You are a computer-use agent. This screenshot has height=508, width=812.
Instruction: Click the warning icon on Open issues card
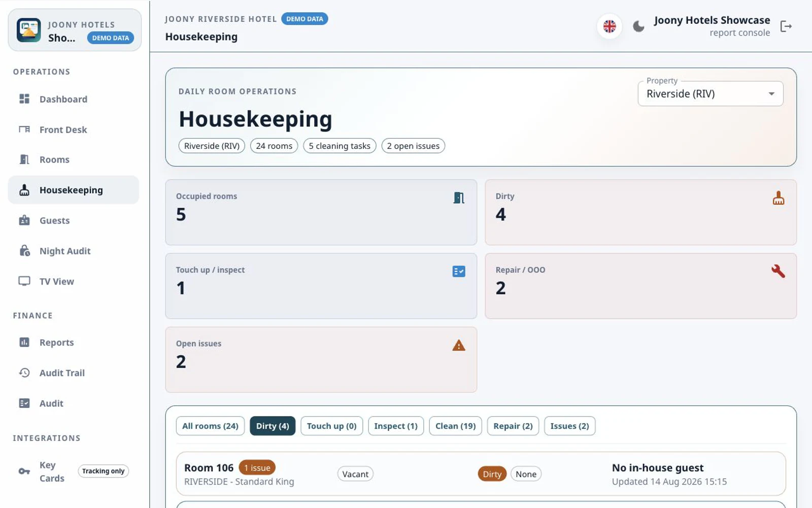tap(459, 345)
